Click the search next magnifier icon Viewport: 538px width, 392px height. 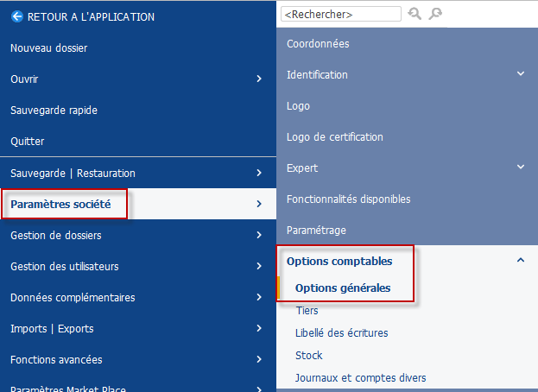click(x=435, y=14)
